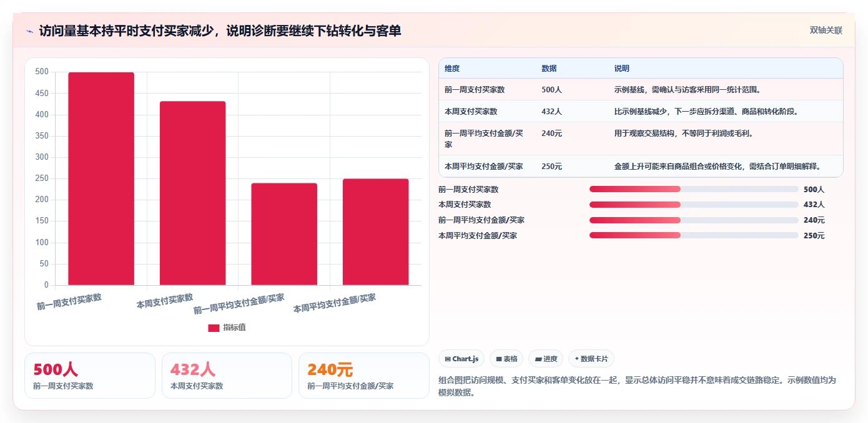The width and height of the screenshot is (868, 423).
Task: Click the 本周平均支付金额/买家 chart bar
Action: (375, 232)
